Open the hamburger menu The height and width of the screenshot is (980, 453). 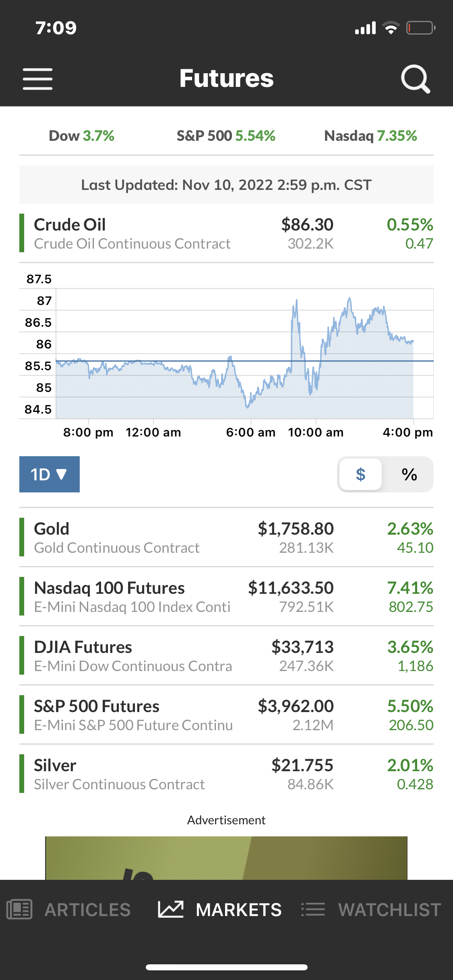pos(37,78)
